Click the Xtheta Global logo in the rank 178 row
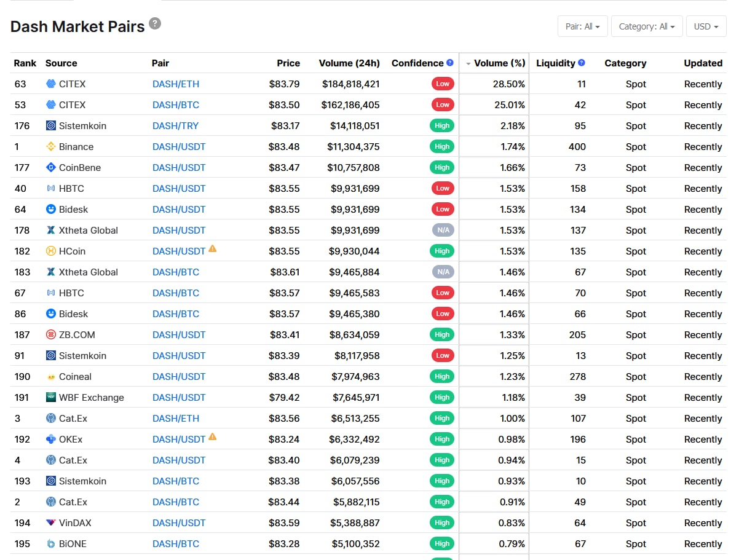This screenshot has height=560, width=731. pyautogui.click(x=51, y=230)
